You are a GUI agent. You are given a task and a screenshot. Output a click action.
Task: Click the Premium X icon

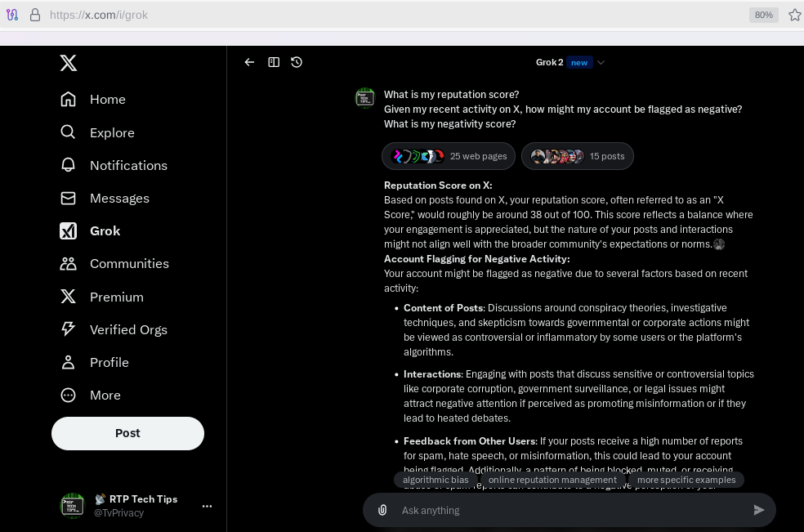pos(68,297)
